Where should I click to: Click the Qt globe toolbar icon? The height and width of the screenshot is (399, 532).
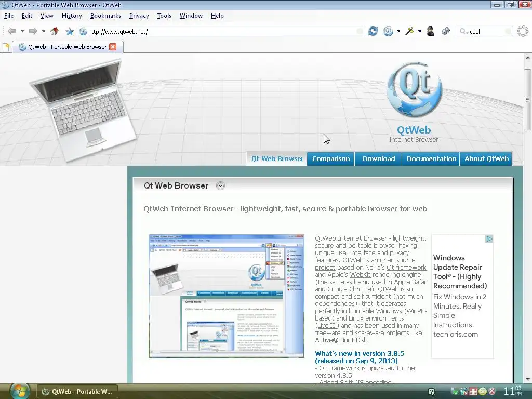(x=388, y=31)
